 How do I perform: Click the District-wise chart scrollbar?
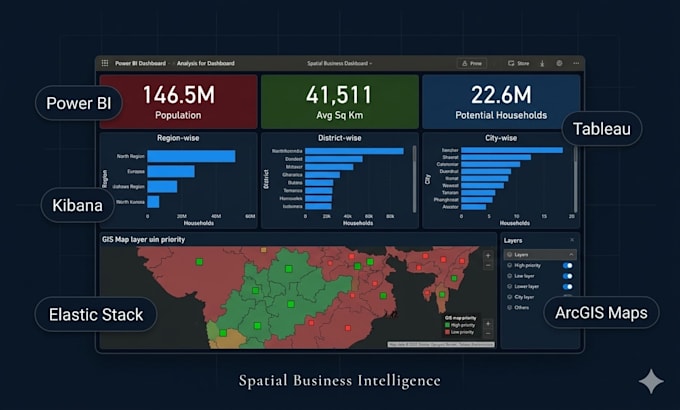(x=414, y=179)
